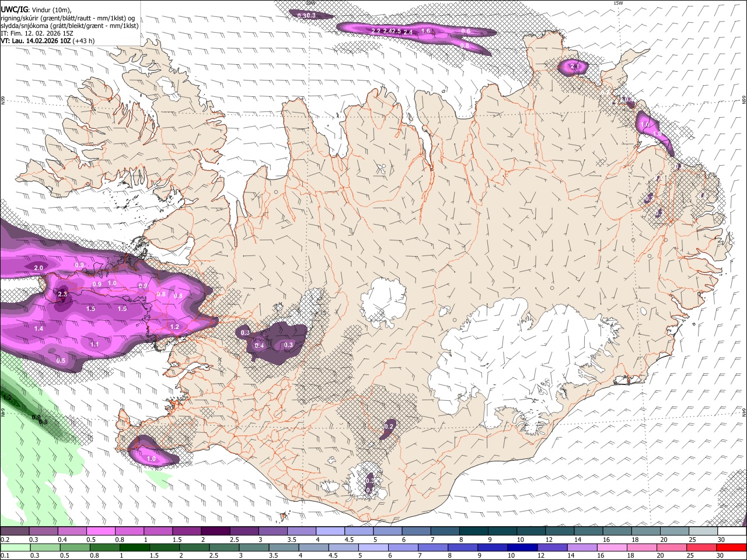Click the UWC/IG Vindur (10m) title text
This screenshot has width=747, height=560.
(36, 9)
